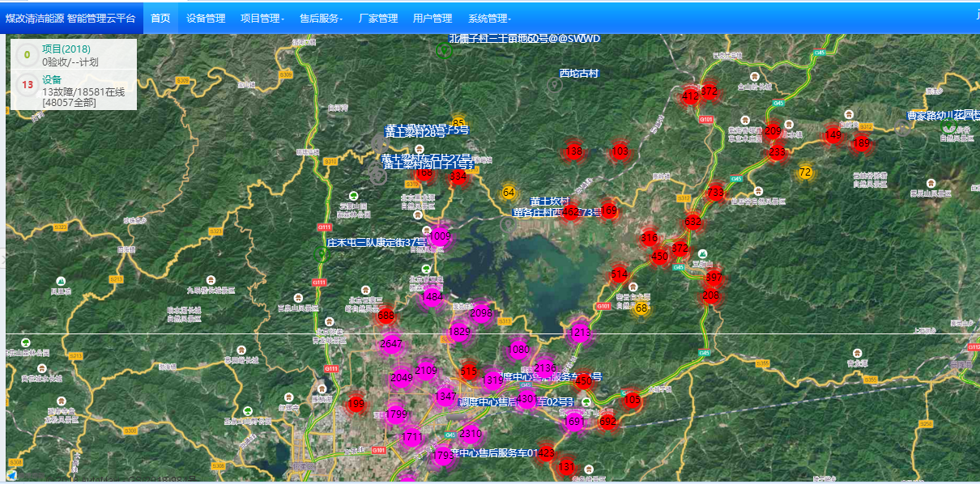Expand the 项目管理 dropdown menu
Viewport: 980px width, 484px height.
pos(262,18)
